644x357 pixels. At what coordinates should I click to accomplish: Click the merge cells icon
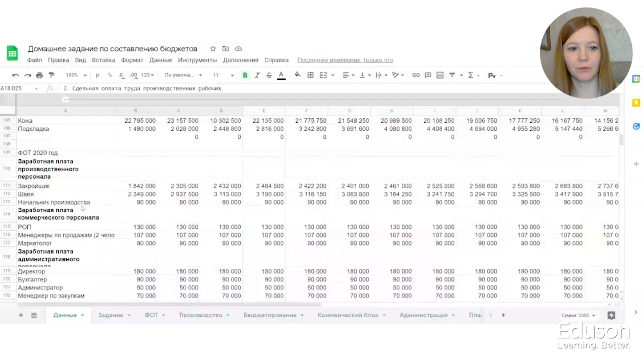tap(324, 75)
